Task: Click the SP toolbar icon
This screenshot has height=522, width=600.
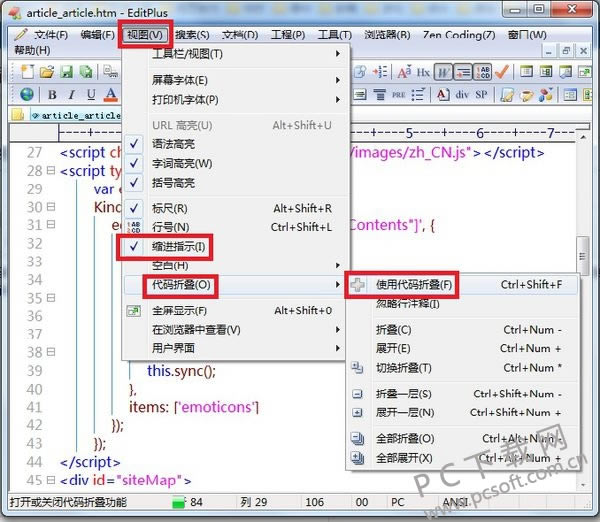Action: [481, 95]
